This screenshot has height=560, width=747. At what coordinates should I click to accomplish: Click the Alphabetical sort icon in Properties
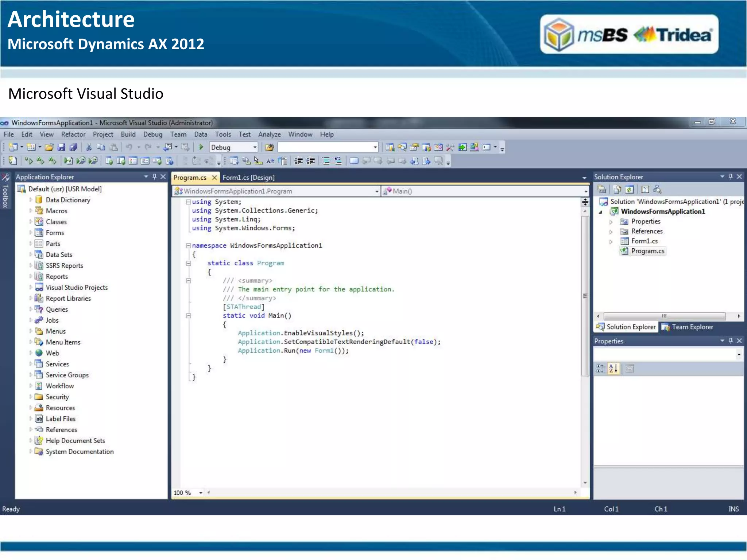click(614, 369)
